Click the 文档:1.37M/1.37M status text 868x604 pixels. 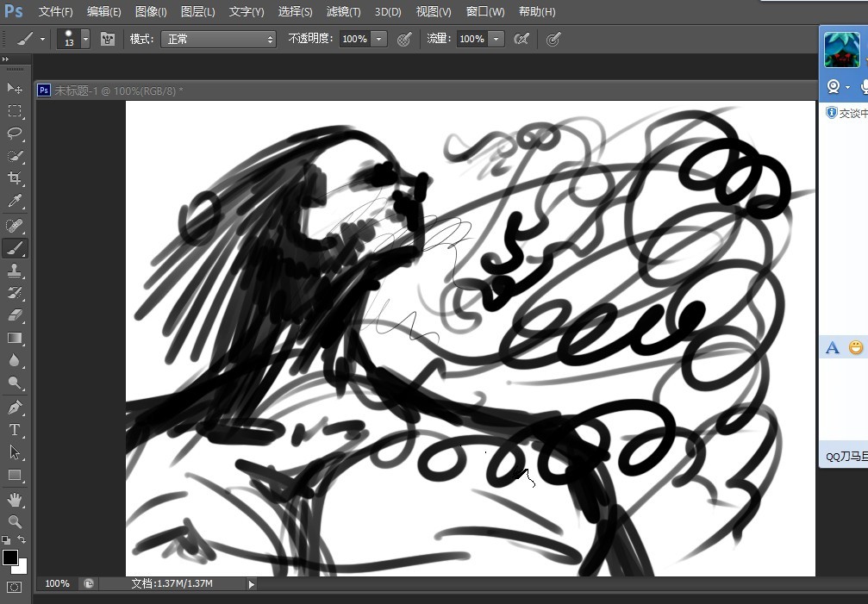click(172, 583)
